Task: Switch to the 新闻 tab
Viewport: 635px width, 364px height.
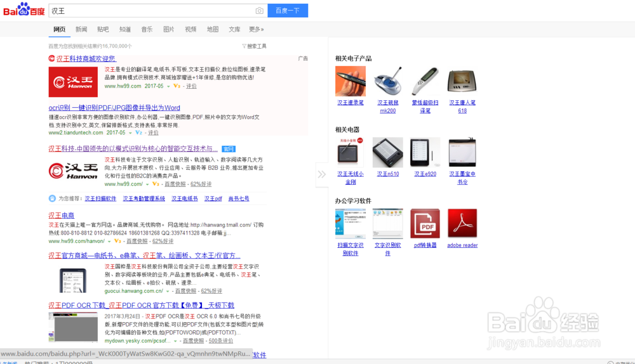Action: (81, 29)
